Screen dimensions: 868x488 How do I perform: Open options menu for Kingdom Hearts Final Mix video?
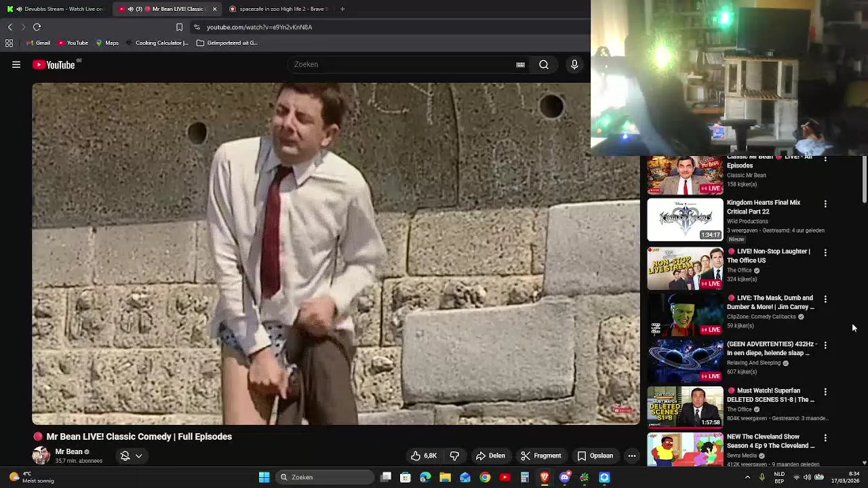(x=825, y=203)
